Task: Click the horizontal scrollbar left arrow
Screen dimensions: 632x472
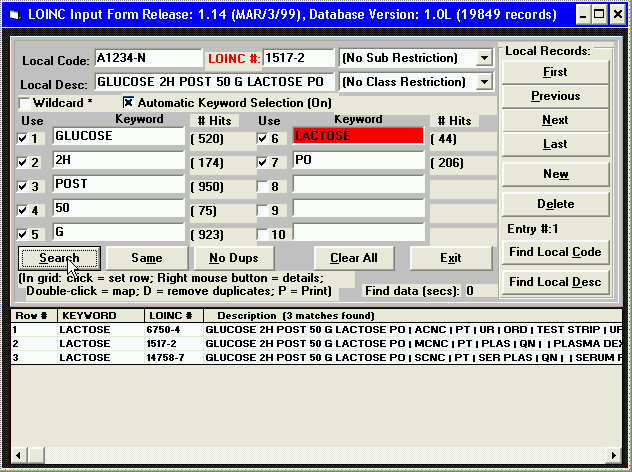Action: (19, 455)
